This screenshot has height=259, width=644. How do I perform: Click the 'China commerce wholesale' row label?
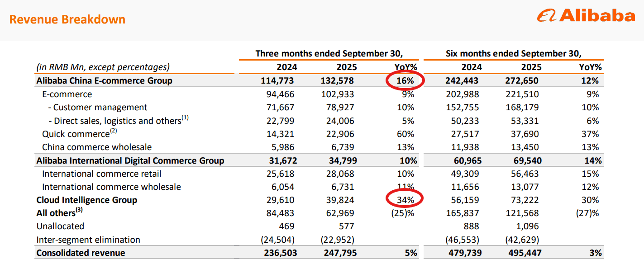(x=97, y=147)
